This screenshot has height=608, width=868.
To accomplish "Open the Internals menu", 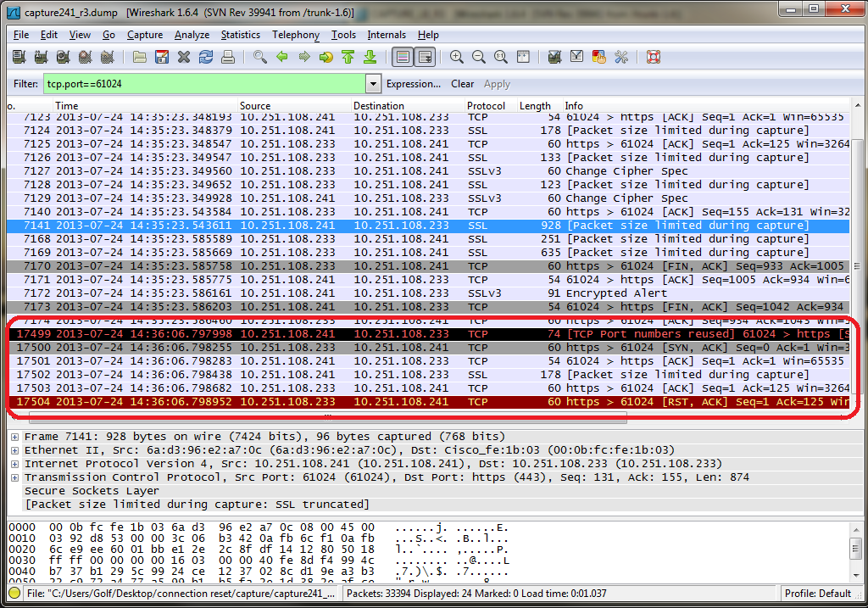I will [x=387, y=34].
